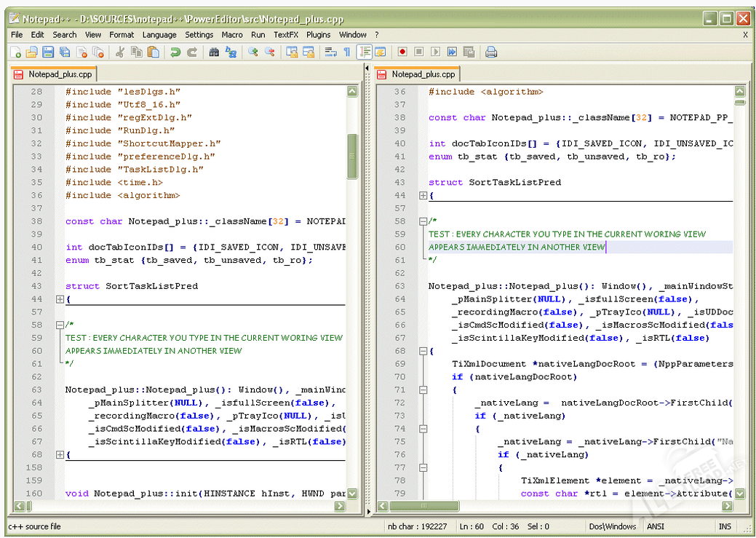Image resolution: width=756 pixels, height=538 pixels.
Task: Open the Language menu
Action: [x=159, y=34]
